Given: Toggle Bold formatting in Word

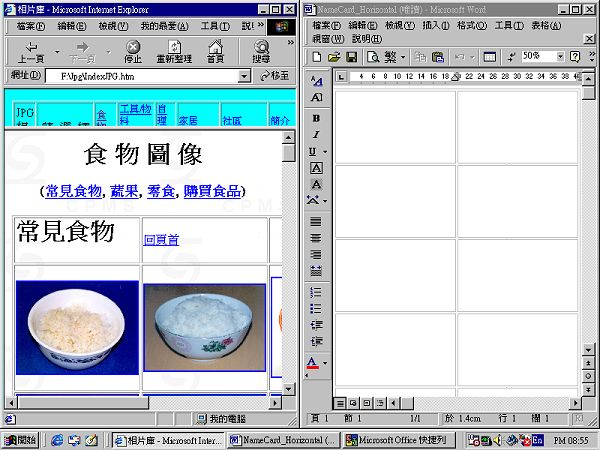Looking at the screenshot, I should tap(316, 118).
